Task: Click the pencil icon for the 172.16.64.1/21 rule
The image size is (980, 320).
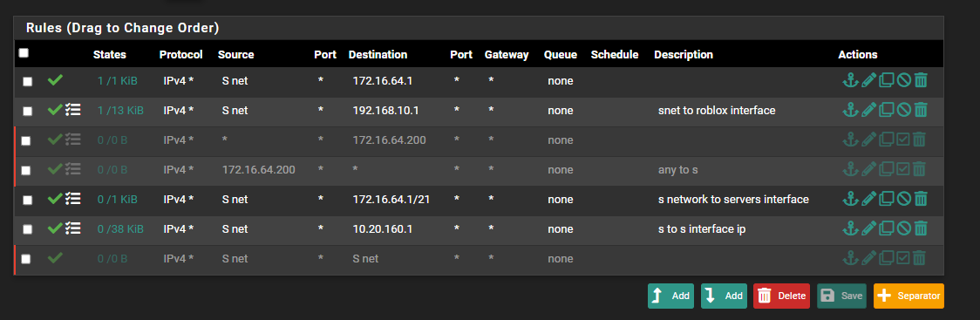Action: coord(868,200)
